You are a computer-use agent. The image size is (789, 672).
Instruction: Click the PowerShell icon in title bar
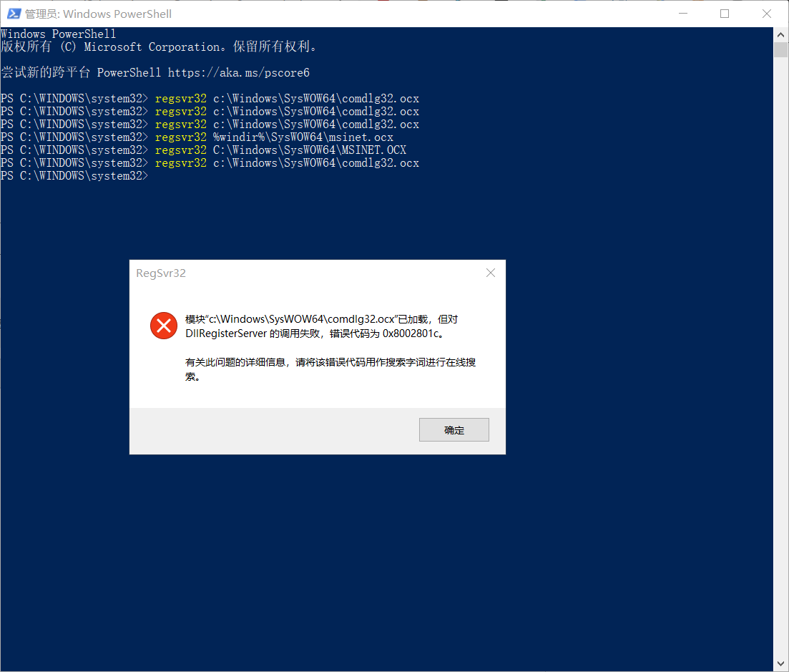[14, 14]
